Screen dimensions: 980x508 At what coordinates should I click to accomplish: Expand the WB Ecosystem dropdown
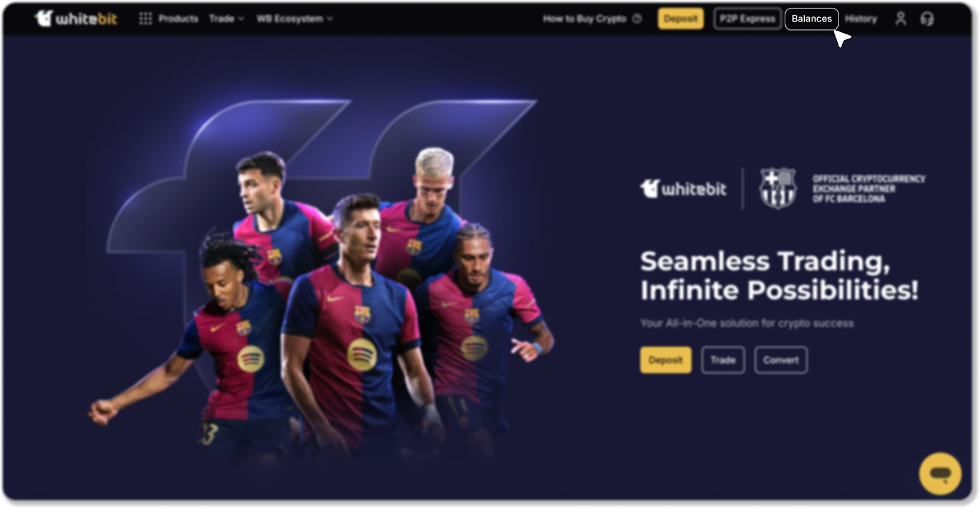click(295, 18)
